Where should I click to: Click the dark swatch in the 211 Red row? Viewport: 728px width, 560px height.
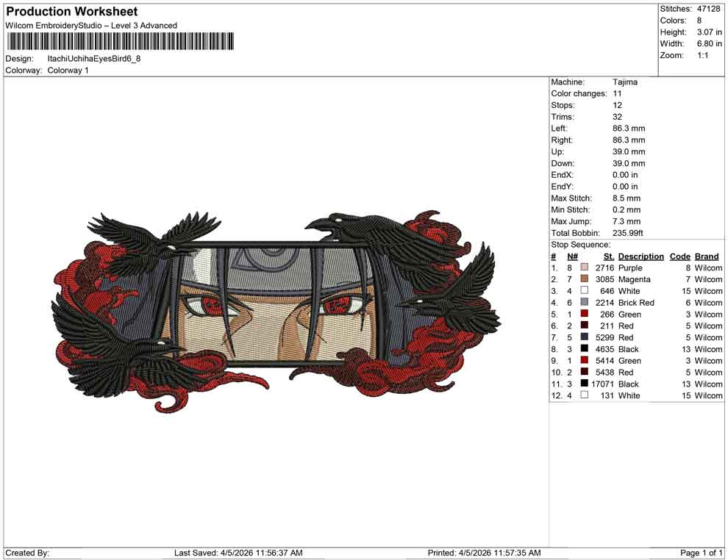tap(584, 326)
